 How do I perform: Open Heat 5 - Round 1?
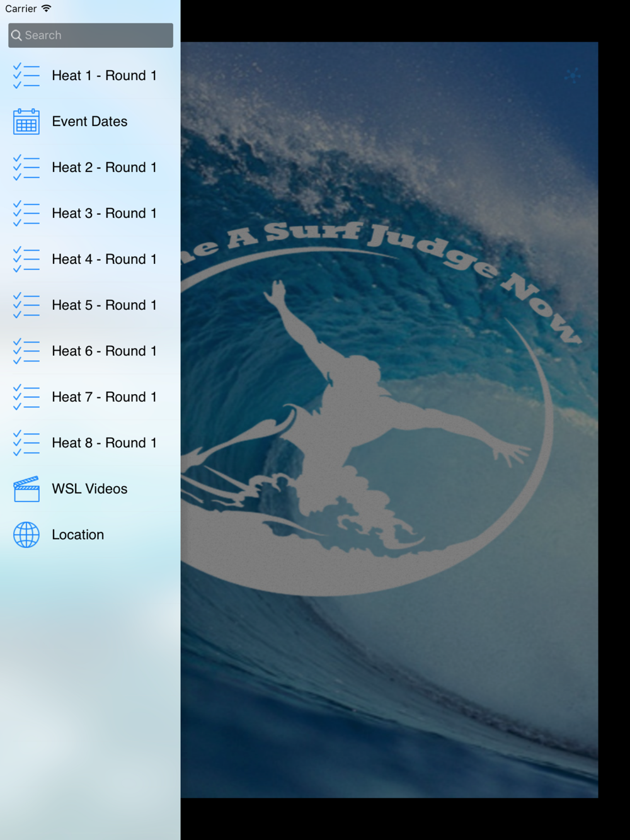90,305
